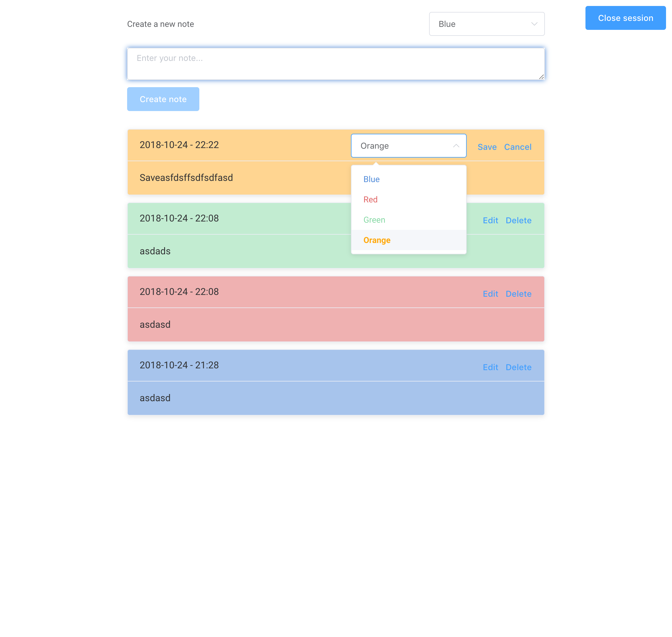Delete the red note from 22:08
This screenshot has width=672, height=637.
pos(518,294)
